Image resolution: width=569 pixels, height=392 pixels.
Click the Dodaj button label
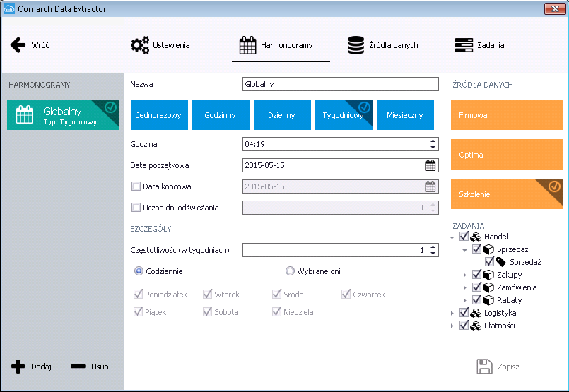(x=42, y=367)
